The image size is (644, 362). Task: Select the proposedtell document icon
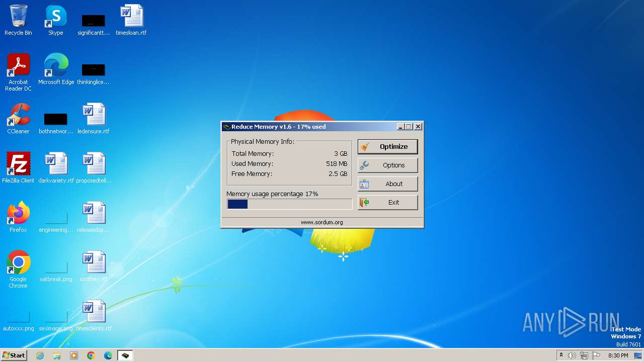pos(94,168)
